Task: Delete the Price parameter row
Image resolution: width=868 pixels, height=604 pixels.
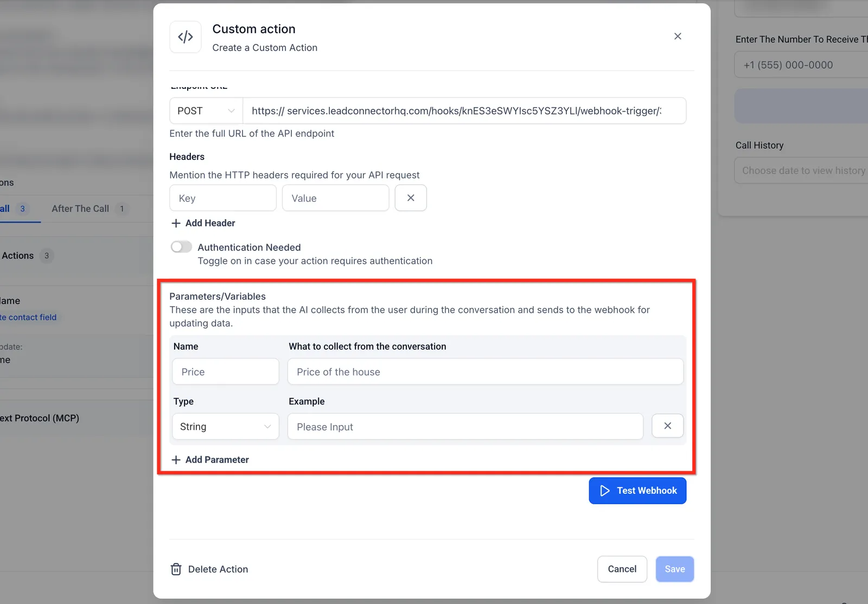Action: pyautogui.click(x=667, y=426)
